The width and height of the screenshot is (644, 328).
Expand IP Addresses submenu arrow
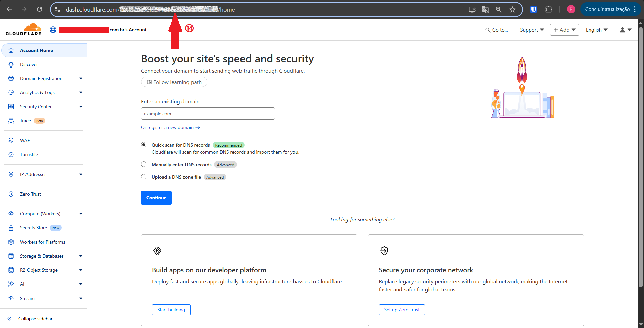[x=81, y=174]
